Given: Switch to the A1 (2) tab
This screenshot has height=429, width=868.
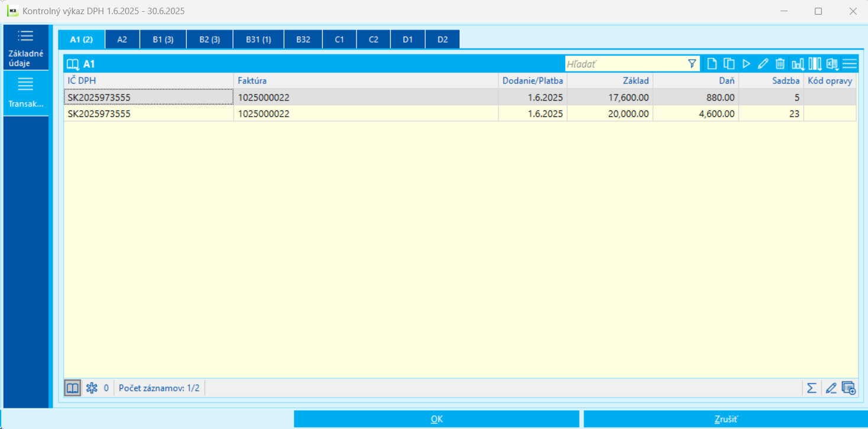Looking at the screenshot, I should pos(82,40).
